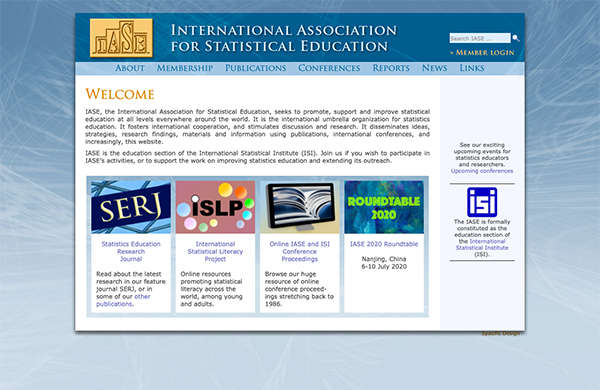The image size is (600, 390).
Task: Click the 'Nanjing, China' text
Action: (x=384, y=259)
